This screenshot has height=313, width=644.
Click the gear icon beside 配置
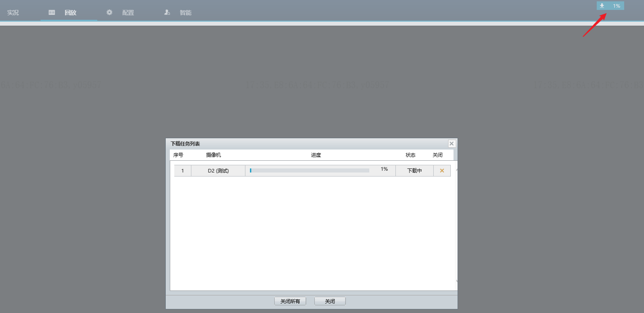[109, 13]
